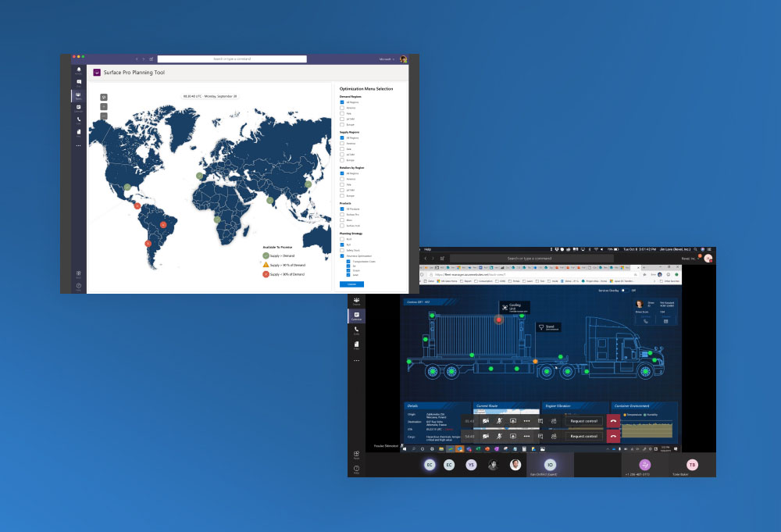
Task: Click the share screen icon in upper call bar
Action: pos(513,420)
